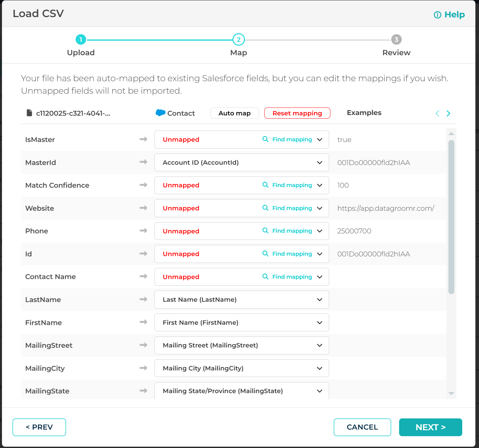The width and height of the screenshot is (479, 448).
Task: Click the search icon in Contact Name row
Action: tap(265, 276)
